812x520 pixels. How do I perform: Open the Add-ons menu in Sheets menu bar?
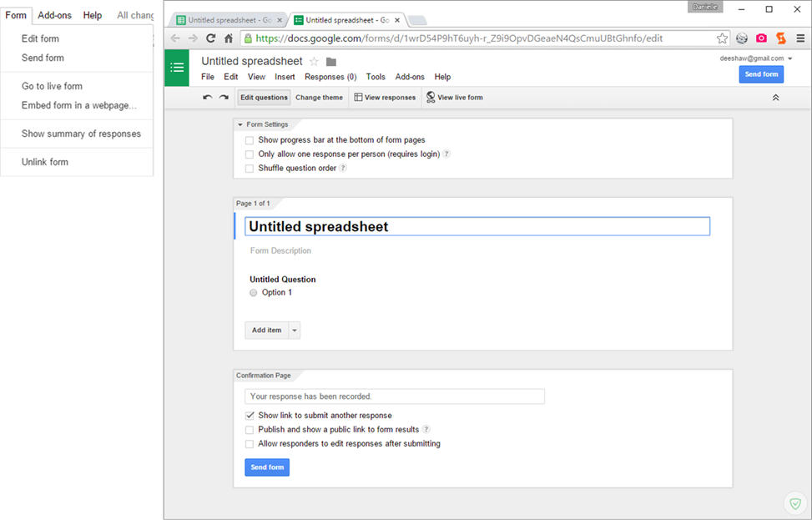coord(54,15)
